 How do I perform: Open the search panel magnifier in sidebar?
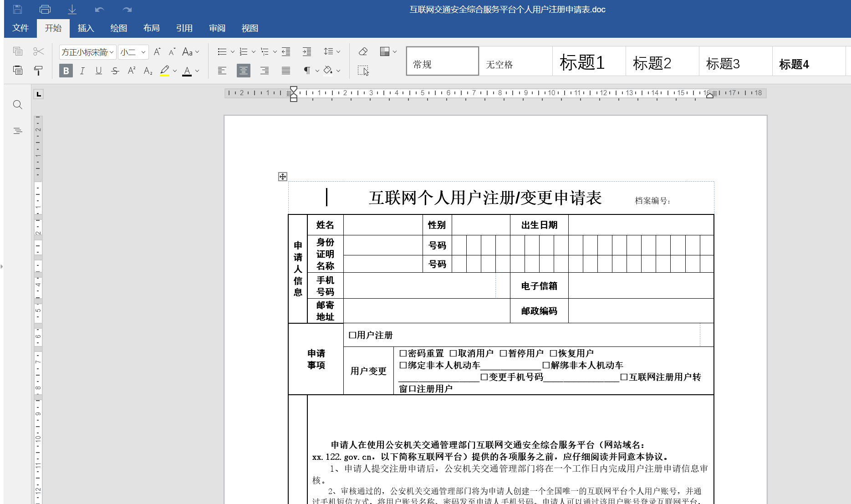point(18,105)
